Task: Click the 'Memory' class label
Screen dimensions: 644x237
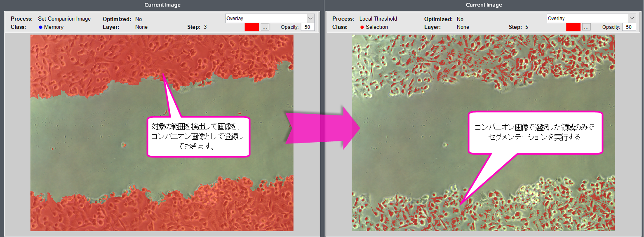Action: click(54, 27)
